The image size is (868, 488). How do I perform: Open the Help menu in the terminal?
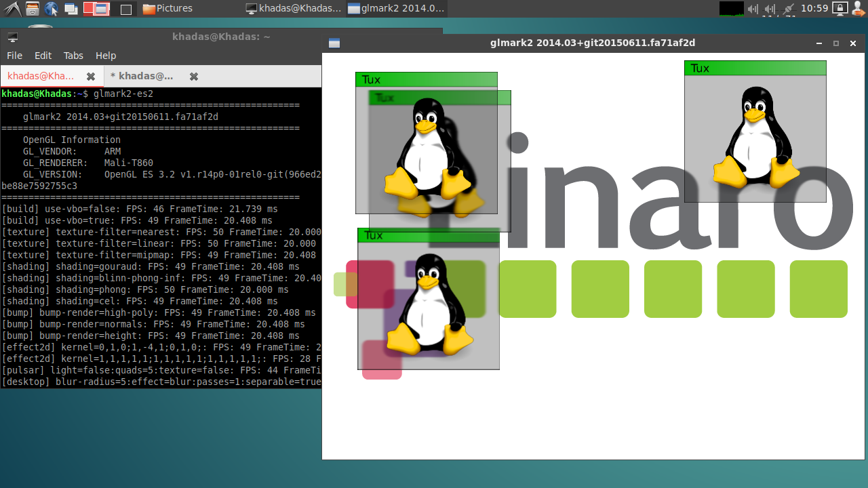click(106, 56)
